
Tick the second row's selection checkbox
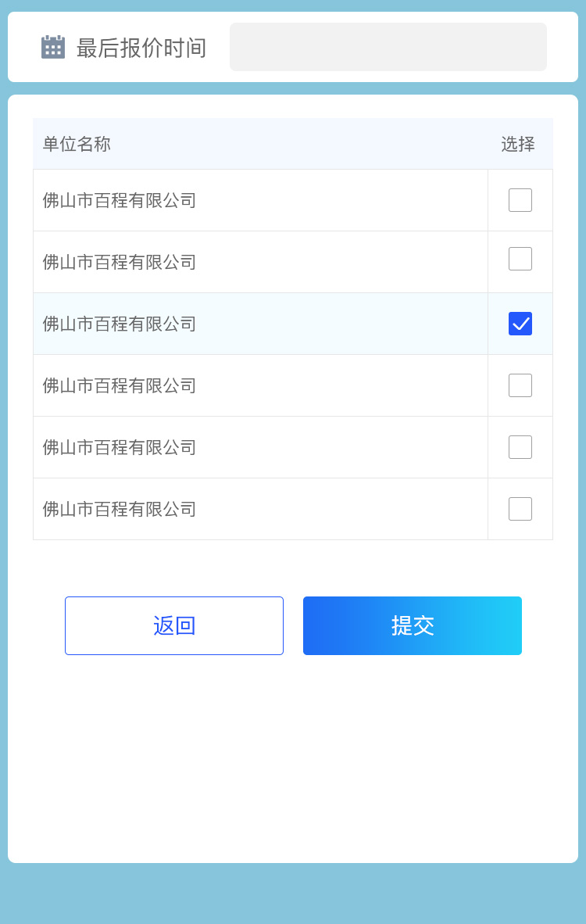[520, 259]
